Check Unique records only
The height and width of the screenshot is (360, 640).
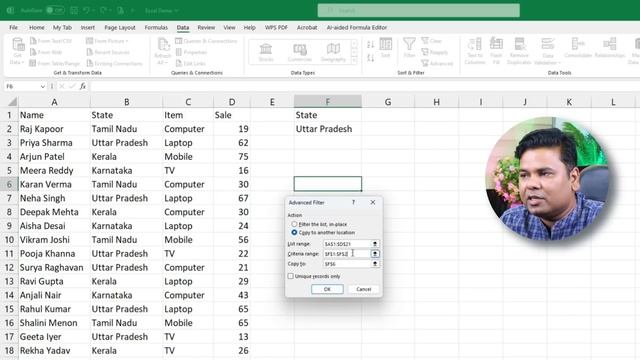pyautogui.click(x=291, y=276)
